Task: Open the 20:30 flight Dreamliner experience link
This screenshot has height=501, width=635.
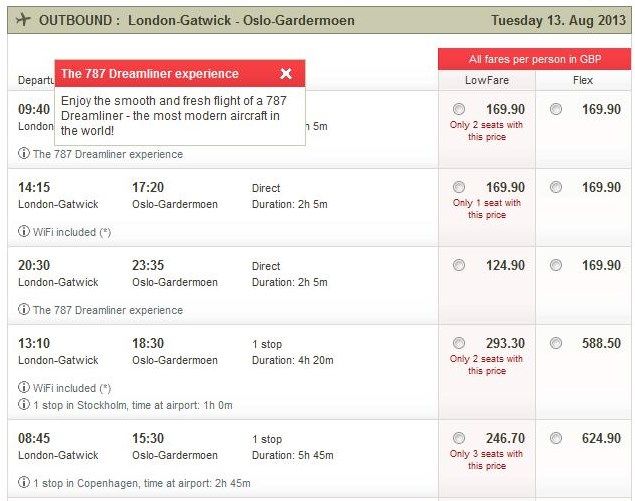Action: [108, 310]
